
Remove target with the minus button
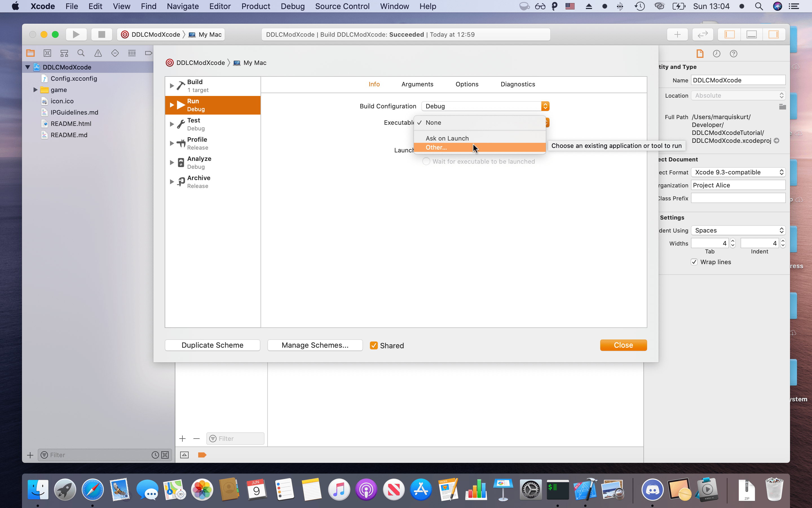(x=197, y=439)
